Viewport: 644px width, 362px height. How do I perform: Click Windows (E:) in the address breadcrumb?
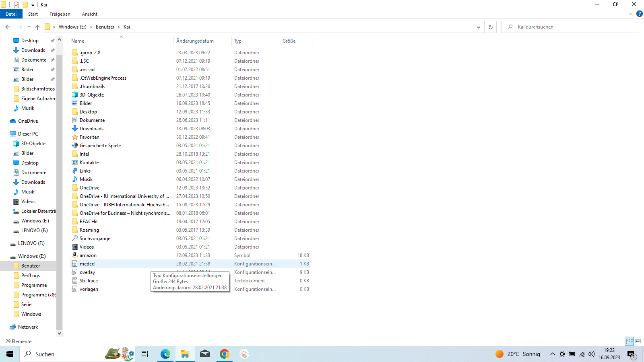click(x=72, y=27)
